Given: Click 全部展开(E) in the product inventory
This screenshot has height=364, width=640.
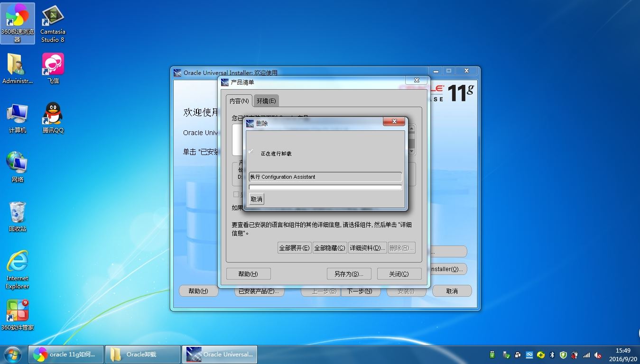Looking at the screenshot, I should pyautogui.click(x=294, y=248).
